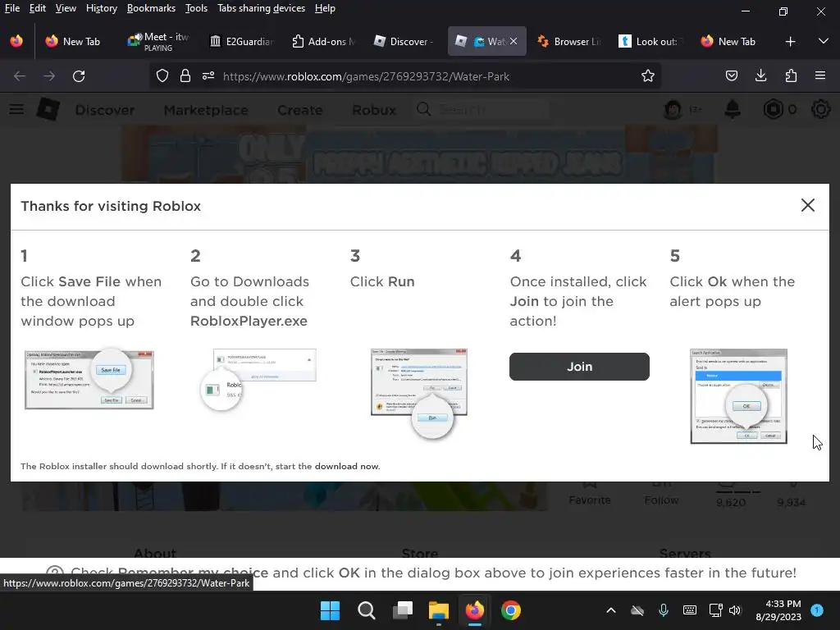This screenshot has width=840, height=630.
Task: Switch to the E2Guardian tab
Action: point(242,41)
